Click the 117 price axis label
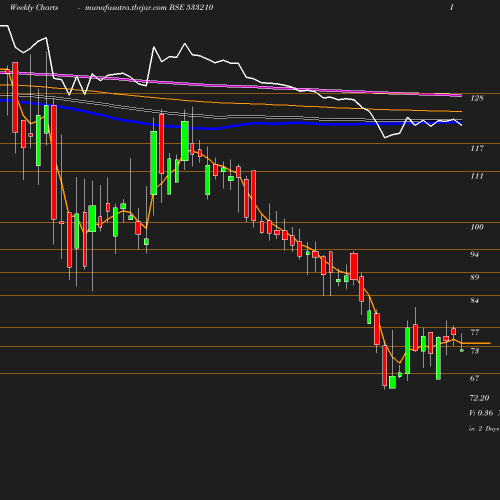 point(477,148)
